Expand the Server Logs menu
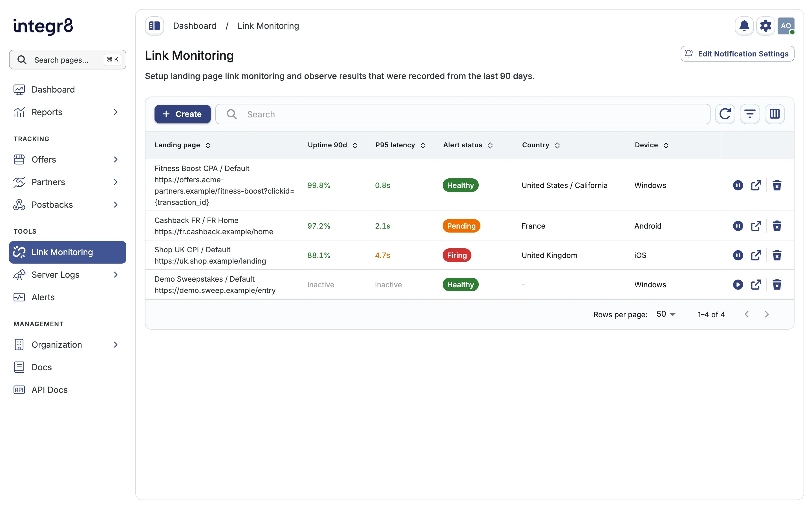The image size is (812, 508). click(x=67, y=275)
